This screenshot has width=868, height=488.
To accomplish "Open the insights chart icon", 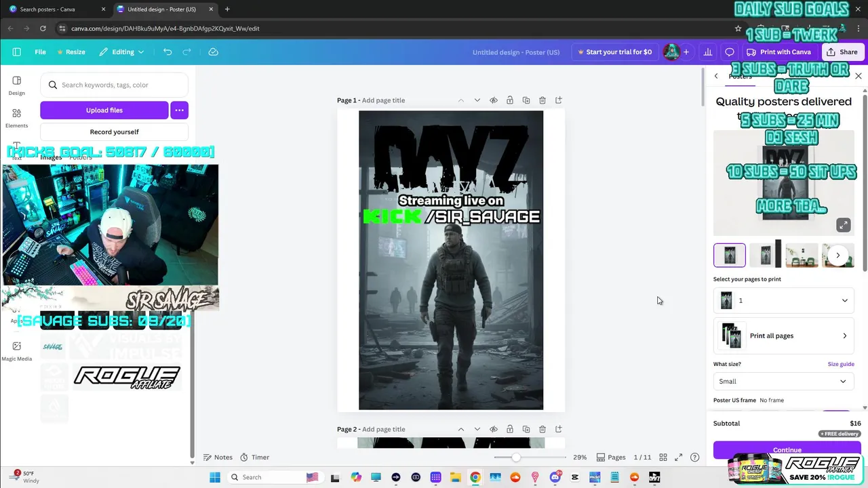I will click(708, 52).
